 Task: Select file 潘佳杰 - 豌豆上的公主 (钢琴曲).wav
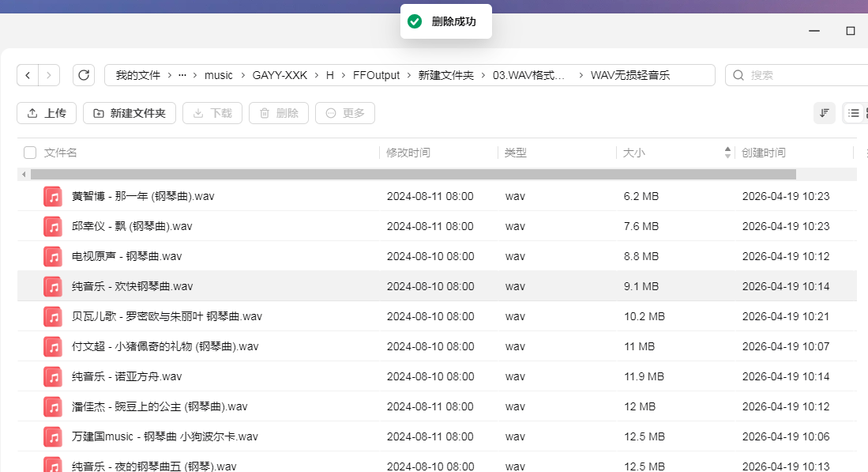[160, 406]
